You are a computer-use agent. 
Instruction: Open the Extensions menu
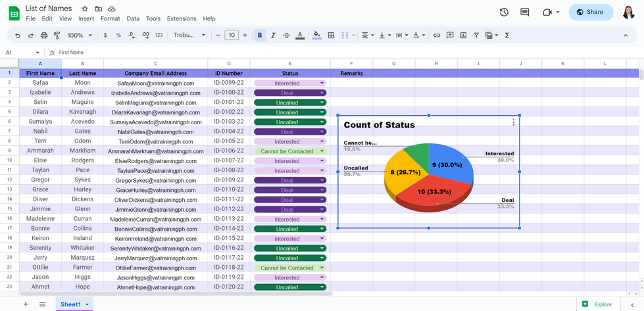[x=182, y=19]
